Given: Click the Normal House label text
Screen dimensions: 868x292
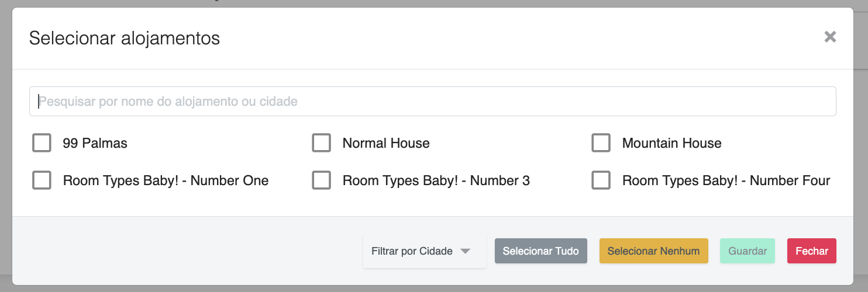Looking at the screenshot, I should point(386,143).
